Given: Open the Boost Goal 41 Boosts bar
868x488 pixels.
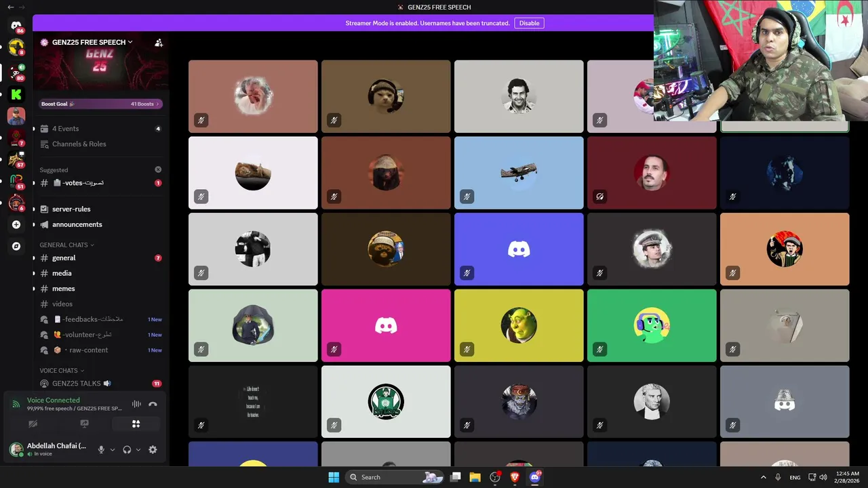Looking at the screenshot, I should pos(100,104).
